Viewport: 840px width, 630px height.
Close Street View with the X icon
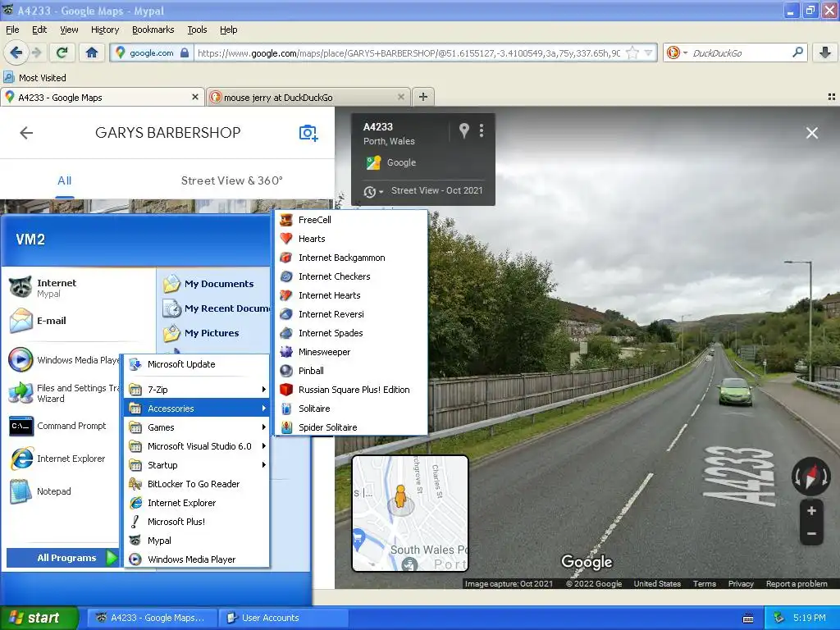tap(811, 133)
